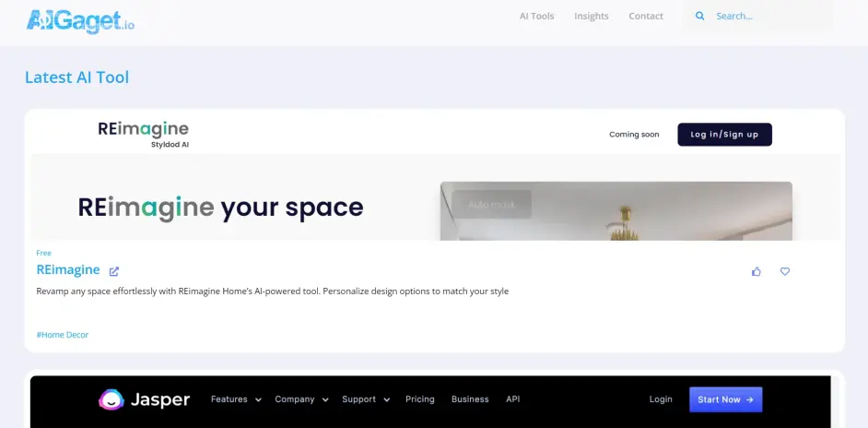This screenshot has height=428, width=868.
Task: Click Log in/Sign up in REimagine preview
Action: [x=724, y=134]
